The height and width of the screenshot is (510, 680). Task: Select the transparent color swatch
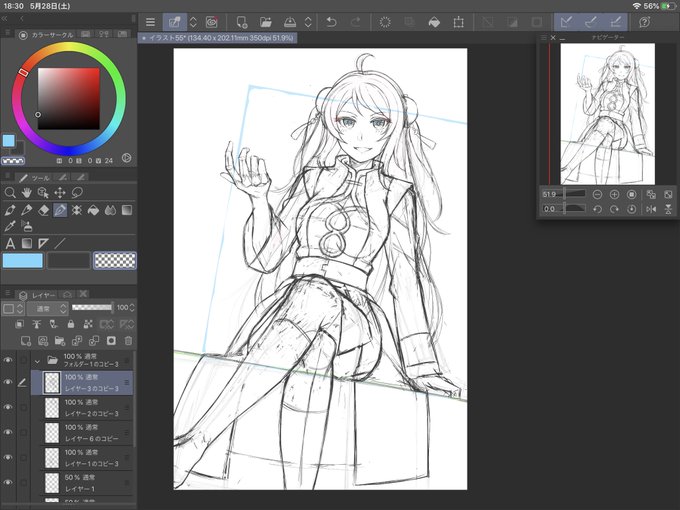point(115,261)
